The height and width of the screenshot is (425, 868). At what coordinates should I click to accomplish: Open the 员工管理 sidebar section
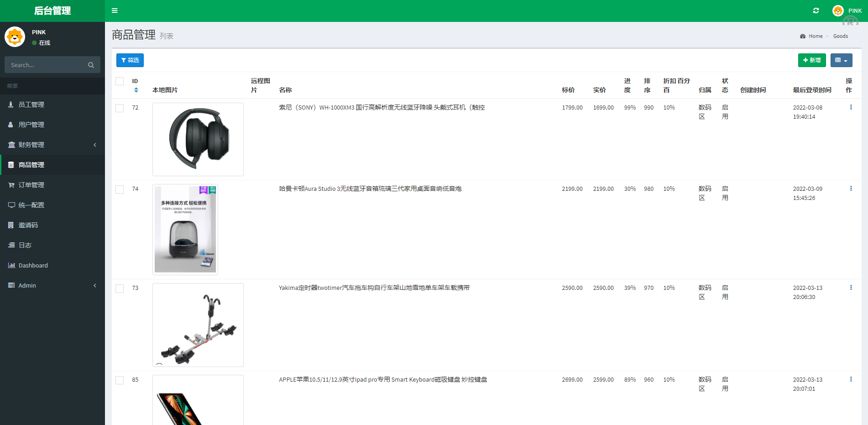[31, 104]
